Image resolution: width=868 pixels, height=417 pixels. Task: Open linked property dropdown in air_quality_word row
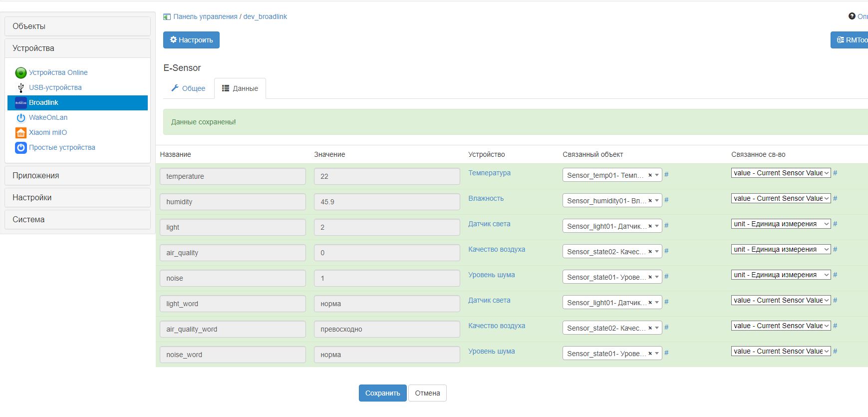tap(781, 326)
